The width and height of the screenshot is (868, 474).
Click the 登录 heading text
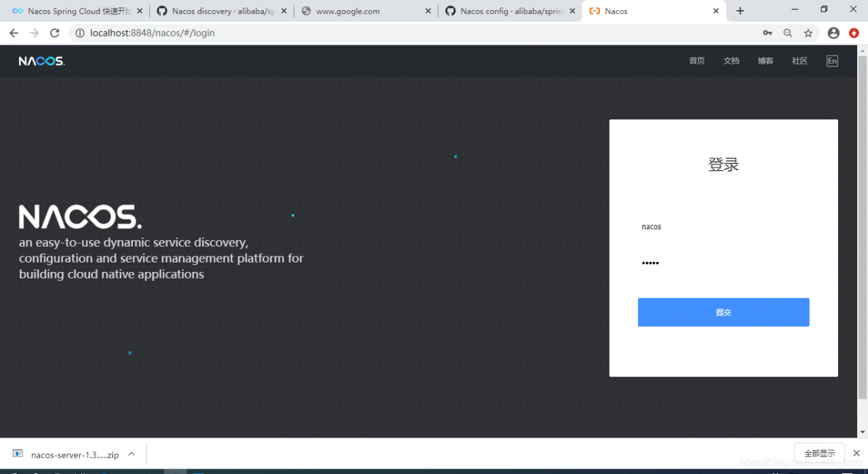(x=724, y=164)
